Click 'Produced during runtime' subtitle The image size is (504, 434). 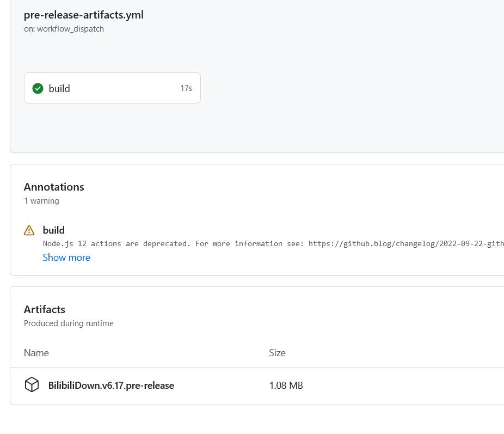click(x=69, y=323)
